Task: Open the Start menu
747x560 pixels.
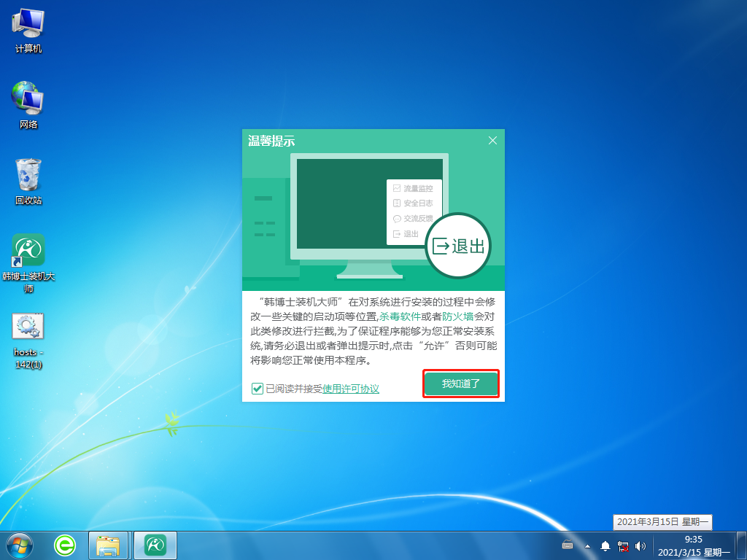Action: [18, 545]
